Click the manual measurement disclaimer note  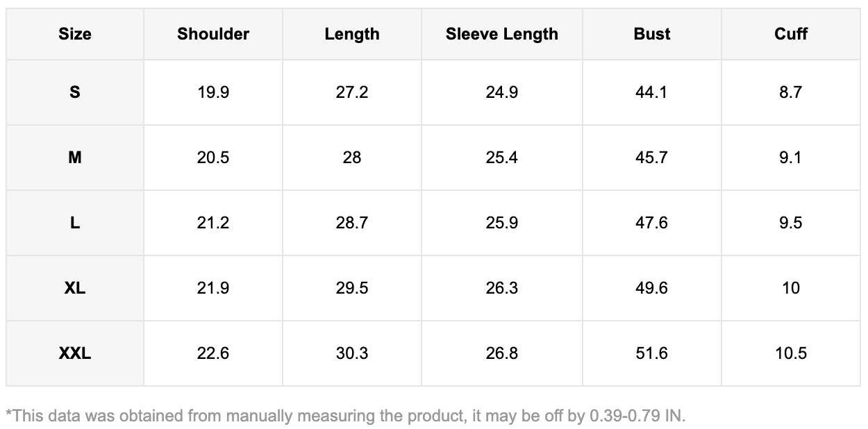346,416
